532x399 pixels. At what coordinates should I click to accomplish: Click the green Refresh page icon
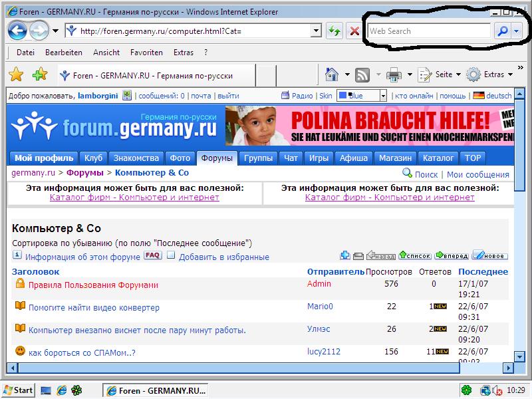click(334, 31)
